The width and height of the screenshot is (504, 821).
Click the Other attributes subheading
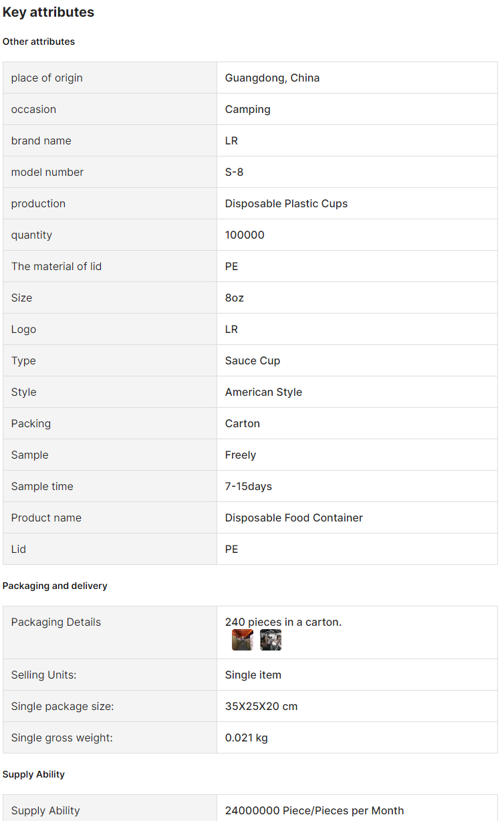(x=39, y=41)
